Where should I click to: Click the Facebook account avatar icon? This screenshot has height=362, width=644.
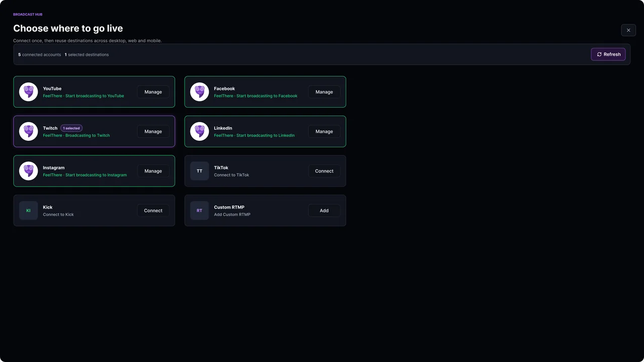click(200, 92)
